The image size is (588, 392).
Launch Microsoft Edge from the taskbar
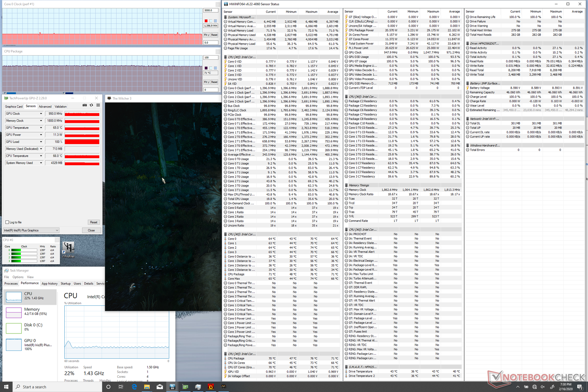coord(134,387)
